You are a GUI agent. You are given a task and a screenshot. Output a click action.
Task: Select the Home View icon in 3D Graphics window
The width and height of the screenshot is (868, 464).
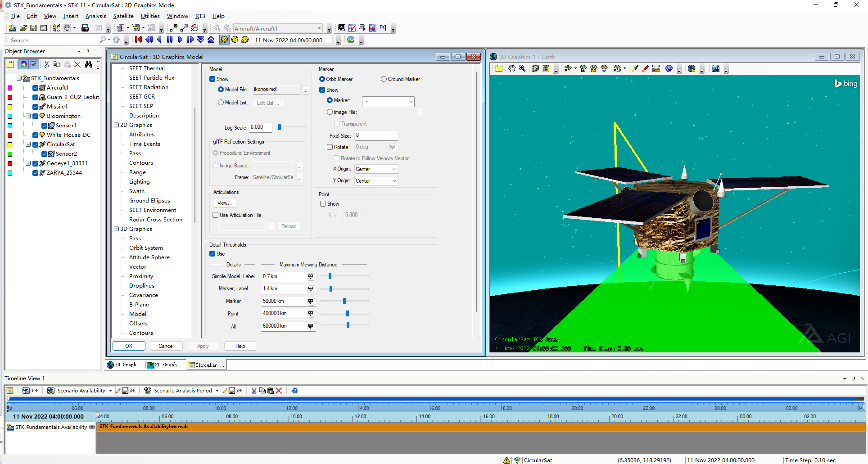tap(583, 68)
